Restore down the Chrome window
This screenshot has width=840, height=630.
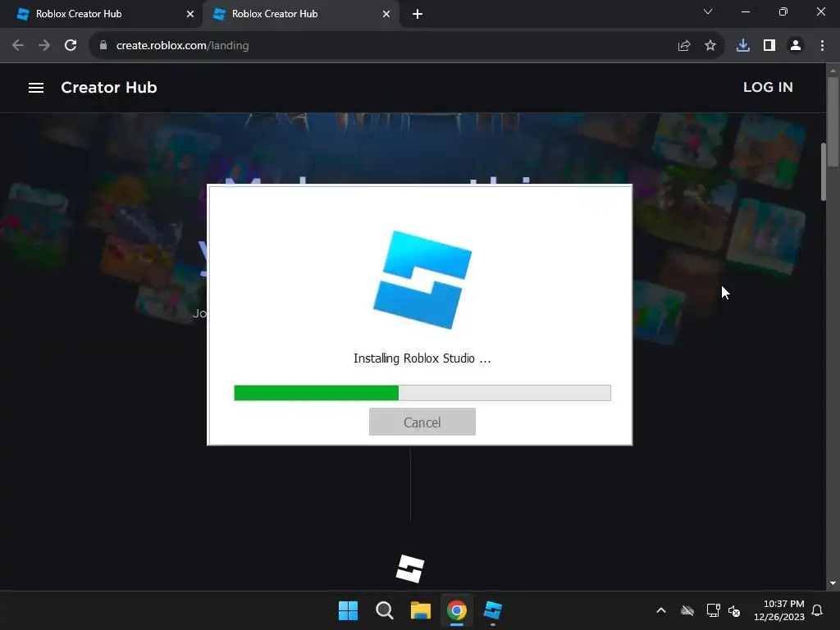(783, 11)
